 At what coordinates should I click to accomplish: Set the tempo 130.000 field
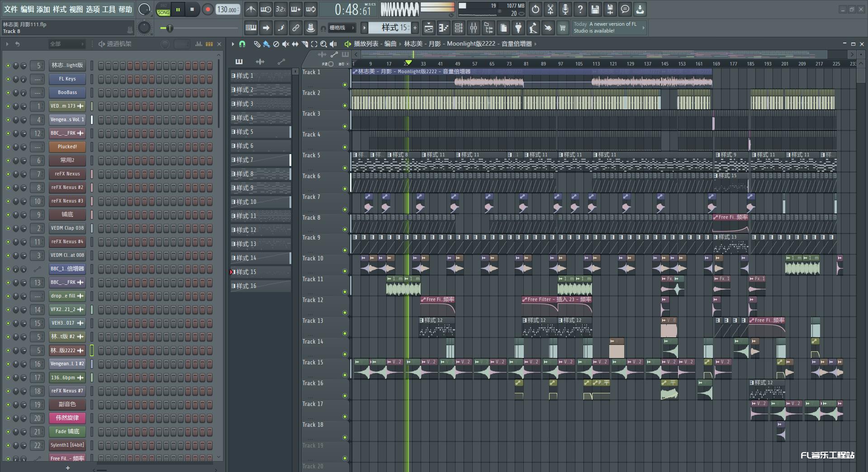click(x=228, y=9)
